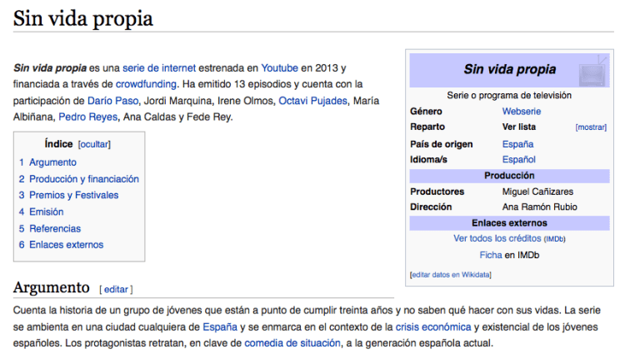Go to the Argumento section from the index
This screenshot has width=625, height=364.
(x=52, y=162)
